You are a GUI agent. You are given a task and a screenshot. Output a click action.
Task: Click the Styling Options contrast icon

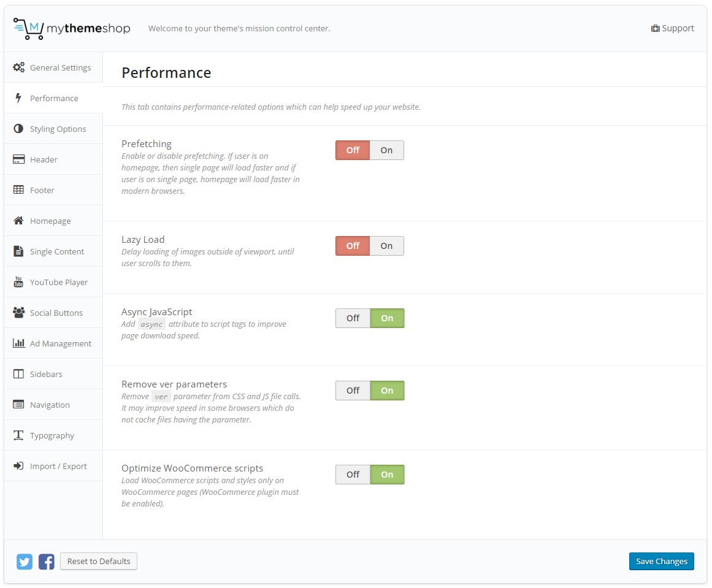18,129
